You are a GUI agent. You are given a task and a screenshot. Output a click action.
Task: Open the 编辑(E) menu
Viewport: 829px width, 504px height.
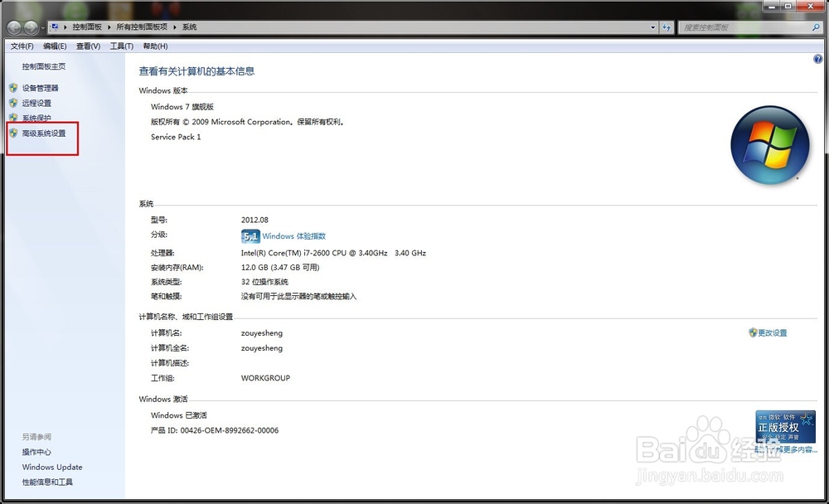point(55,46)
